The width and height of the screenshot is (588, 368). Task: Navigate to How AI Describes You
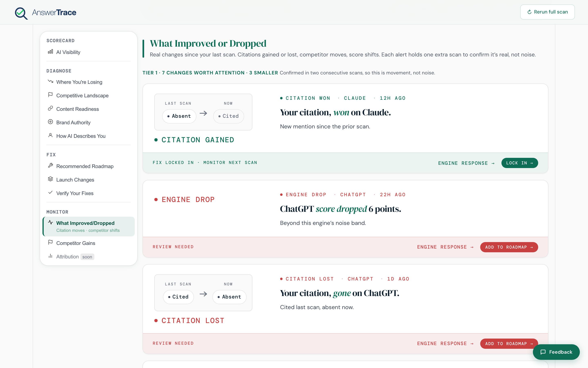[88, 136]
